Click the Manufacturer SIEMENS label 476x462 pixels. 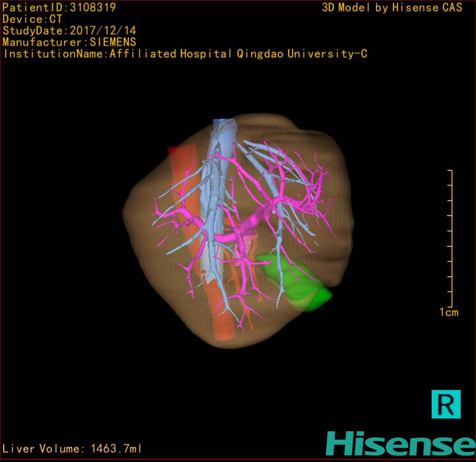[69, 42]
